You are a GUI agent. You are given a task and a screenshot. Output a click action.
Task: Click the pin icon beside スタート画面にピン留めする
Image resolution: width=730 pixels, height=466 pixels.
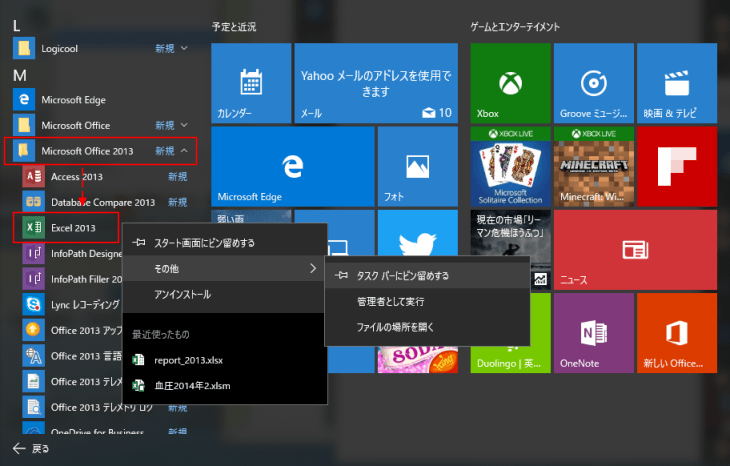tap(139, 242)
